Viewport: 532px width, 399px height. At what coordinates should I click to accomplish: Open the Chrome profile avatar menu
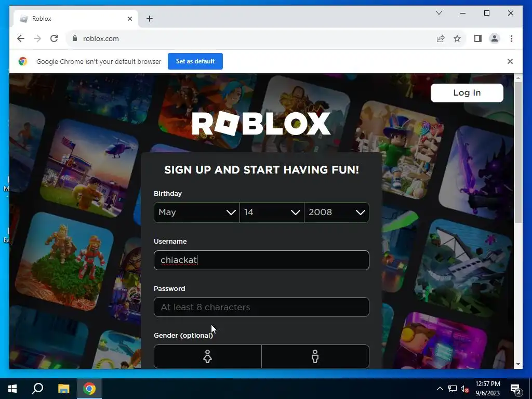point(495,38)
